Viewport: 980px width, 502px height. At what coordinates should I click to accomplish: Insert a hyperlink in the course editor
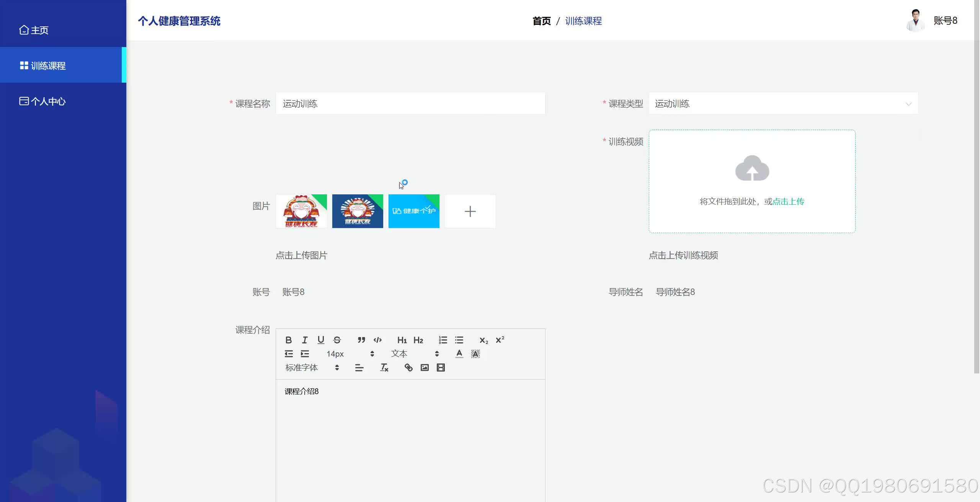pyautogui.click(x=408, y=368)
